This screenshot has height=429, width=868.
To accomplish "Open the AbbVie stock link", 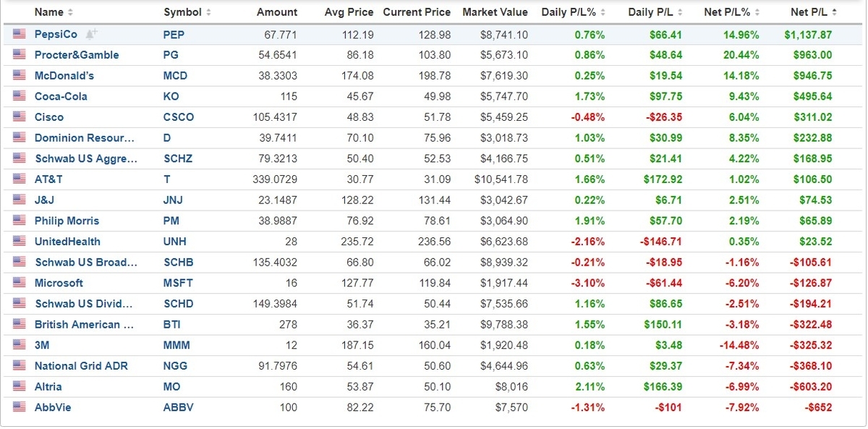I will click(53, 407).
